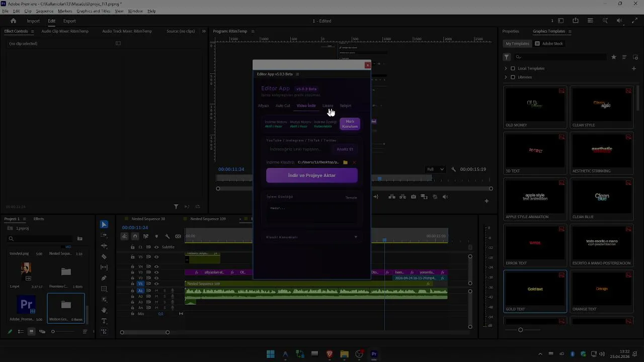Open the Graphics and Titles menu
644x362 pixels.
[94, 11]
